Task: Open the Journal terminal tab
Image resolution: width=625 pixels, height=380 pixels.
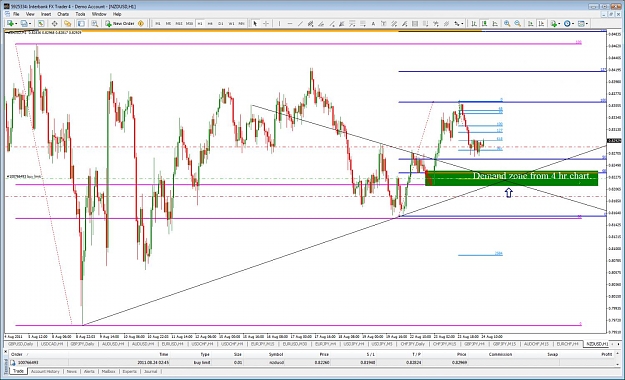Action: click(x=150, y=371)
